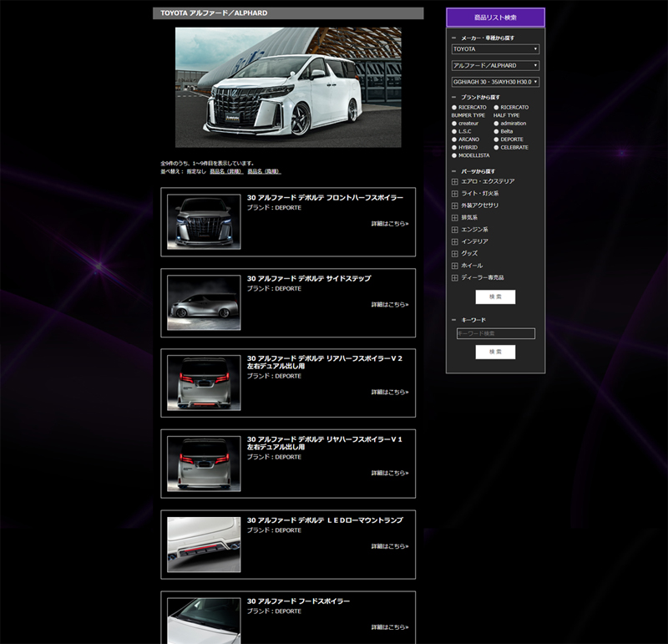Image resolution: width=668 pixels, height=644 pixels.
Task: Click the サイドステップ product thumbnail
Action: (204, 303)
